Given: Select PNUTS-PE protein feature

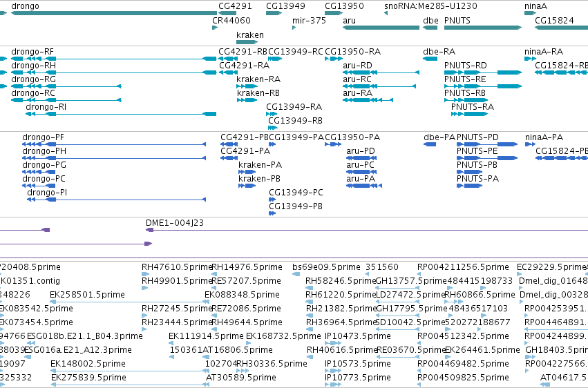Looking at the screenshot, I should click(x=487, y=158).
